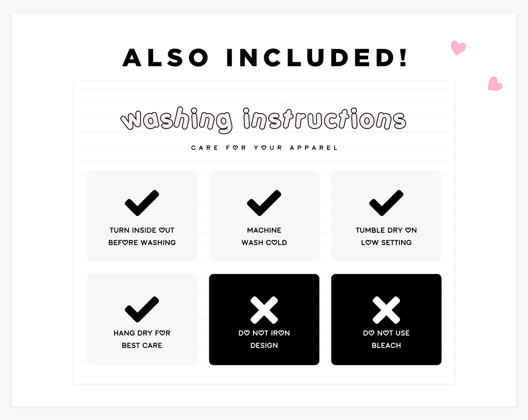Click the 'Turn inside out before washing' text
This screenshot has width=528, height=420.
tap(142, 236)
